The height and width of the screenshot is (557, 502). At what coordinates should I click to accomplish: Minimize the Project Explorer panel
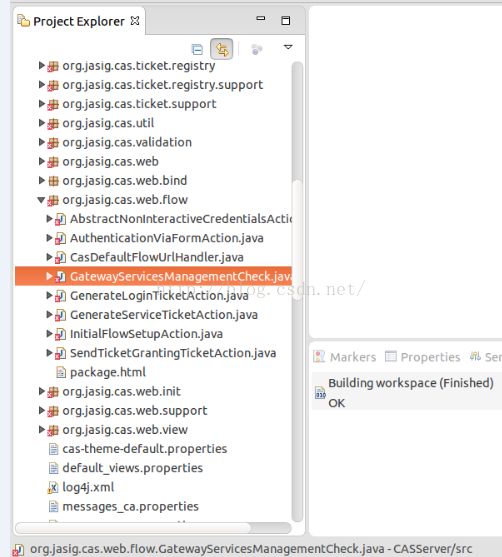(261, 18)
